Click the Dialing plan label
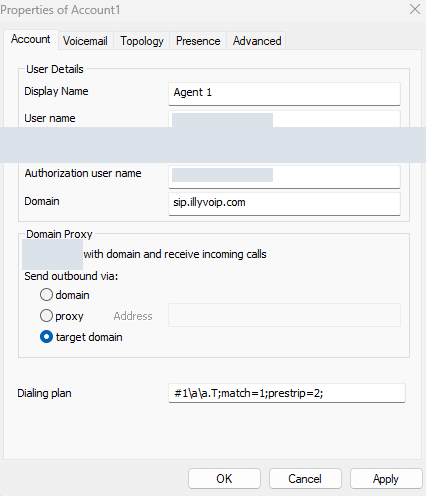Image resolution: width=426 pixels, height=496 pixels. (x=44, y=393)
